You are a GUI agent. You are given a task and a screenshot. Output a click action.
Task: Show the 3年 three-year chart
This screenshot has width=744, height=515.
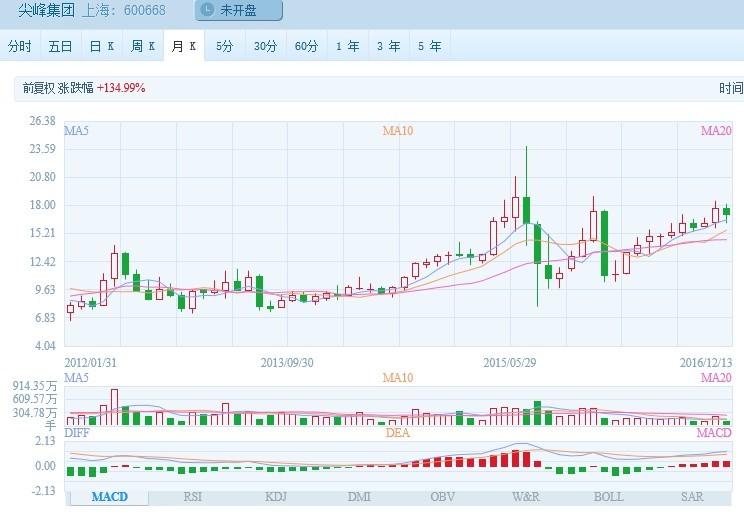point(389,46)
